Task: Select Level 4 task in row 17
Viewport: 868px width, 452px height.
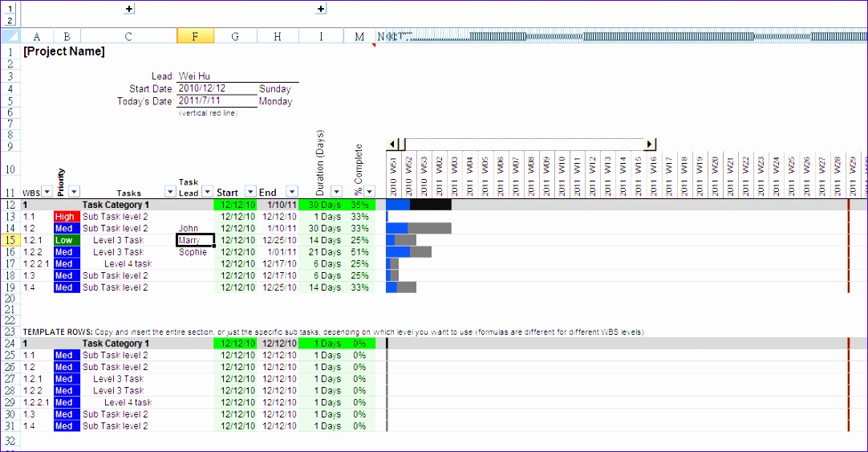Action: click(x=128, y=263)
